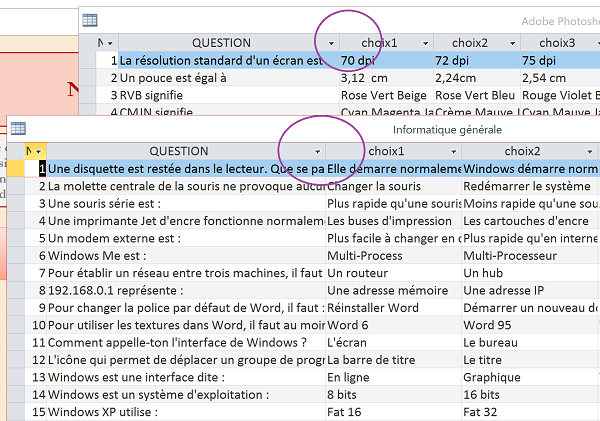The image size is (600, 421).
Task: Click the cell "Word 95"
Action: click(531, 325)
